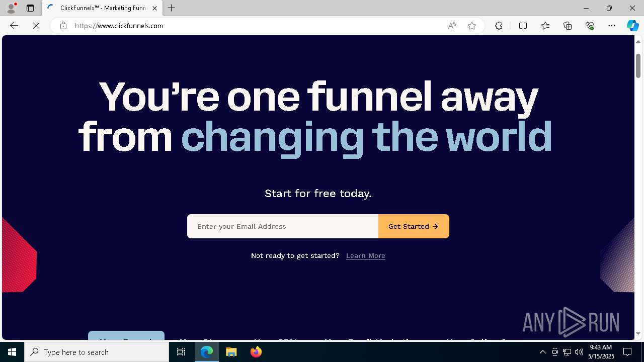The width and height of the screenshot is (644, 362).
Task: View site information lock icon
Action: point(63,26)
